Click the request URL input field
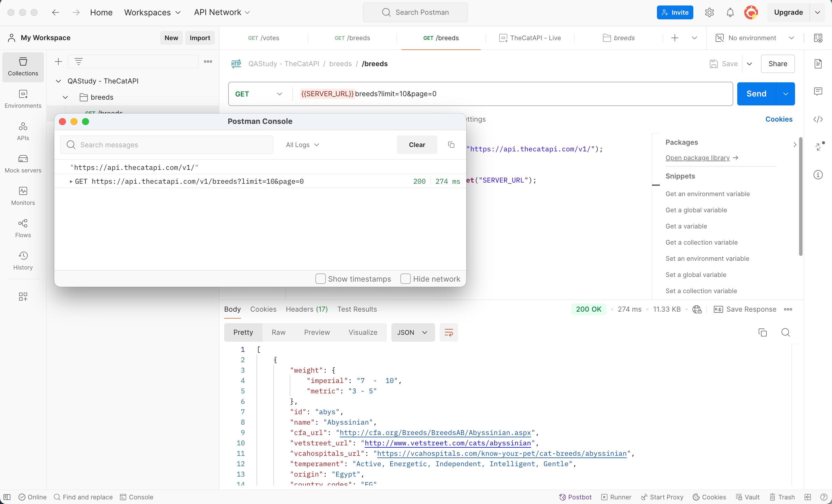The height and width of the screenshot is (504, 832). [512, 94]
